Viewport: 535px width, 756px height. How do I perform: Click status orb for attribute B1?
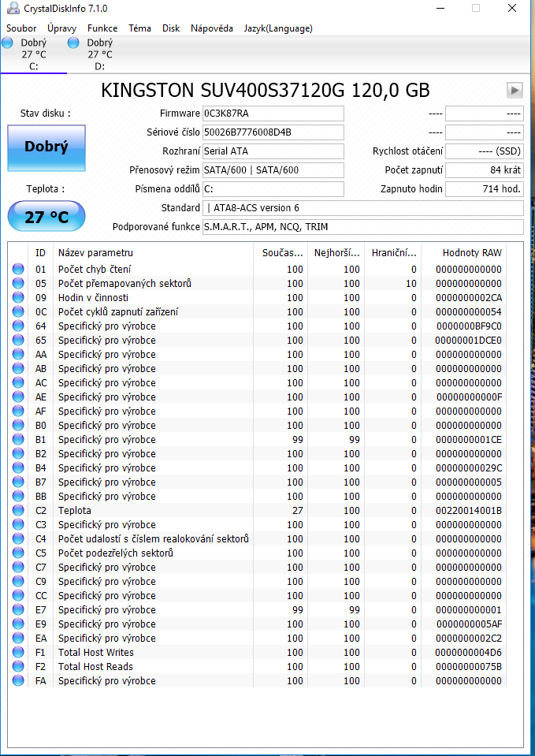tap(18, 439)
